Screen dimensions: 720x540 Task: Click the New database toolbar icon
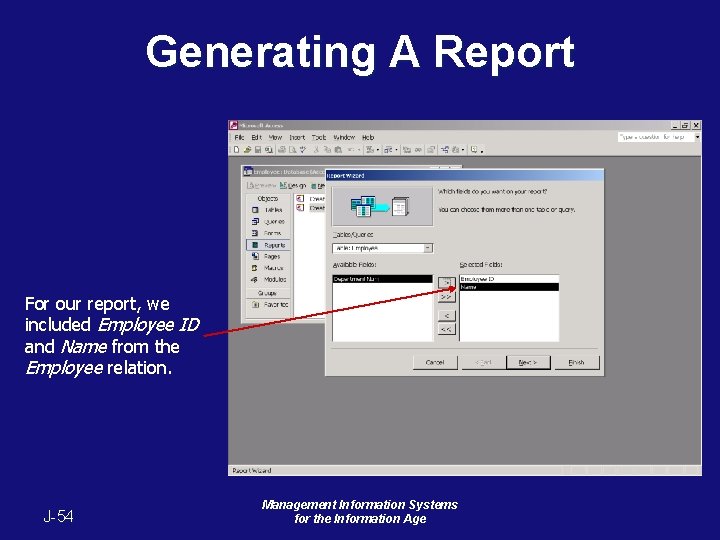coord(236,150)
